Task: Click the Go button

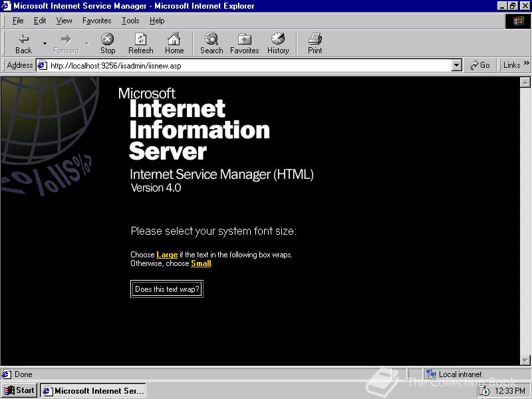Action: click(x=480, y=65)
